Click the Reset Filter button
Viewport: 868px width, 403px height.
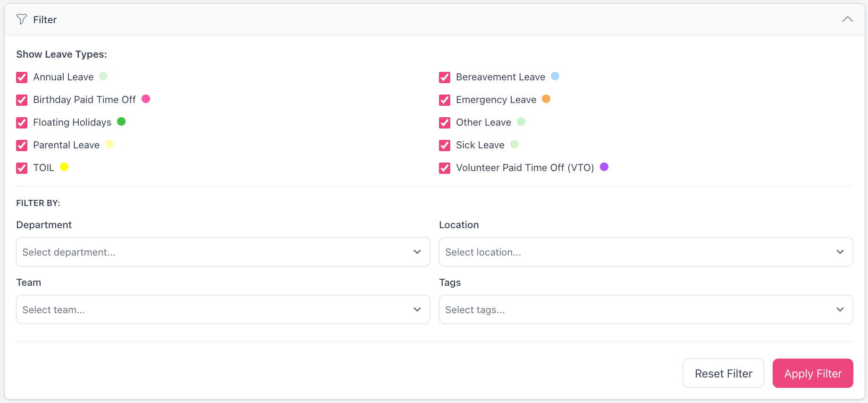(x=724, y=373)
